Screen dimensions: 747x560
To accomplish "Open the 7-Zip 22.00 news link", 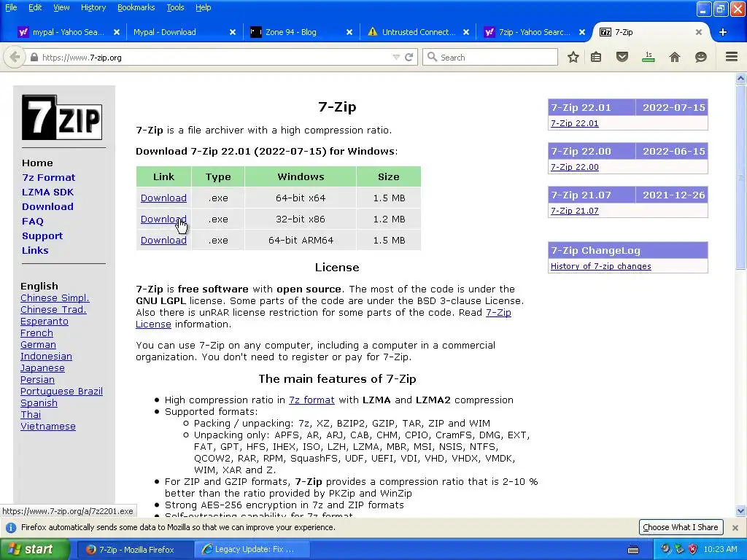I will click(575, 167).
